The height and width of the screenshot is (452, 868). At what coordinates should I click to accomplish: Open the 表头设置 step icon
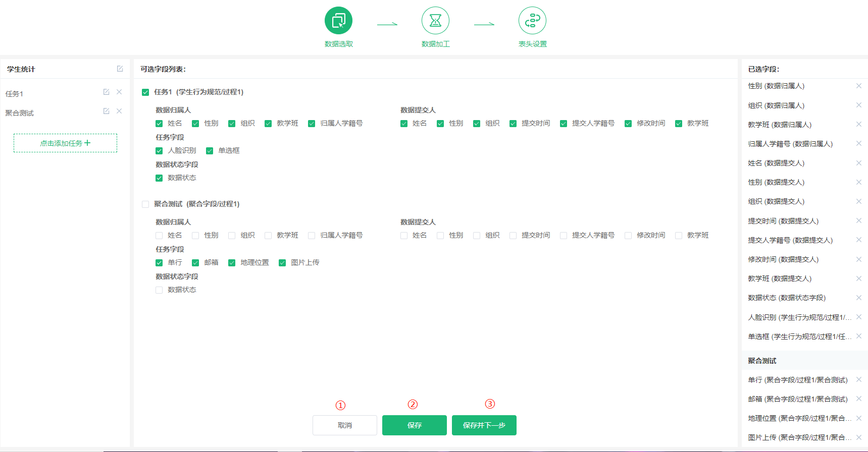pyautogui.click(x=532, y=21)
